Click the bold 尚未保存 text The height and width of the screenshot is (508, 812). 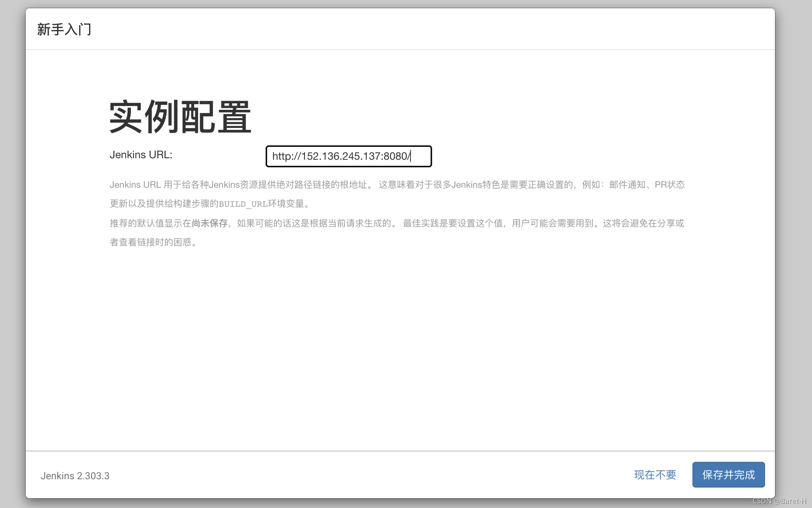(x=210, y=223)
